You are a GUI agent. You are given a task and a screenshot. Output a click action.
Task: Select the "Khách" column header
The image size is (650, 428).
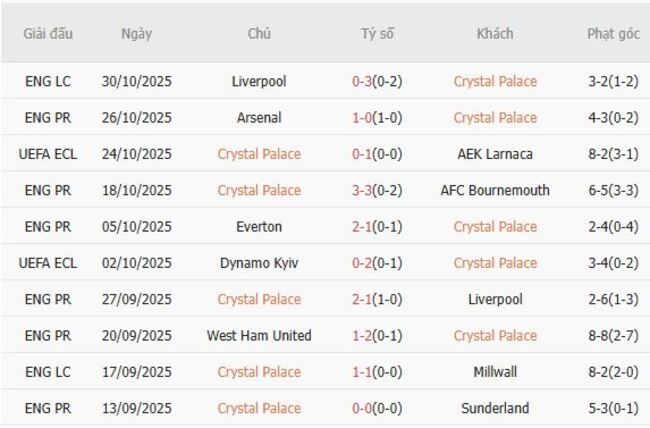[495, 33]
